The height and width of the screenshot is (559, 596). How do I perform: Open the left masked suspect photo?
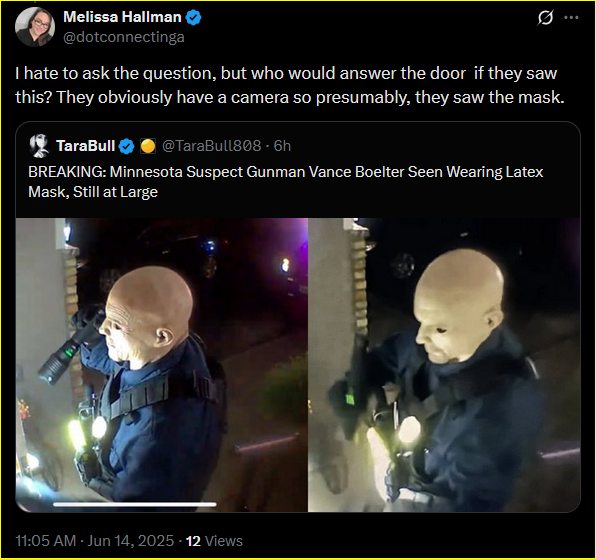pyautogui.click(x=162, y=365)
